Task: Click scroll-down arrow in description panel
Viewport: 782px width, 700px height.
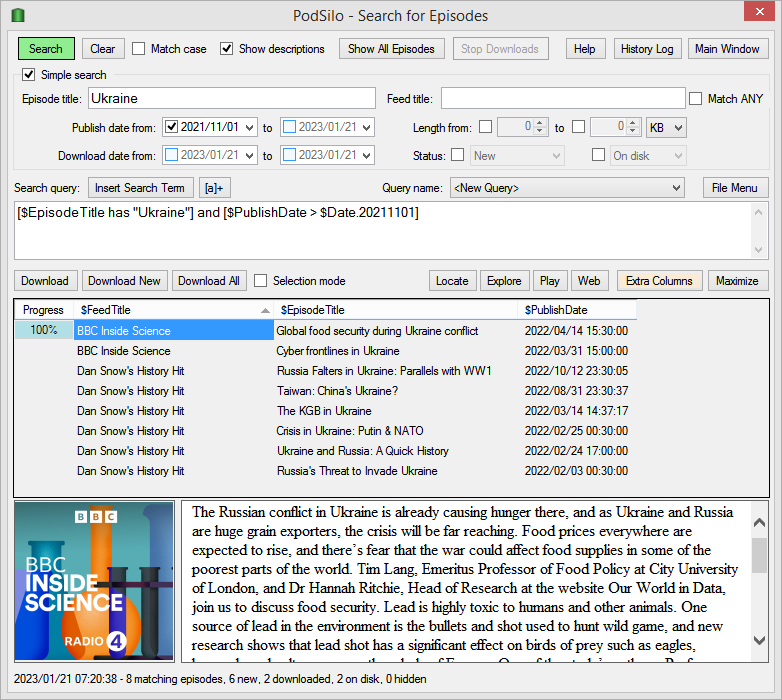Action: [759, 640]
